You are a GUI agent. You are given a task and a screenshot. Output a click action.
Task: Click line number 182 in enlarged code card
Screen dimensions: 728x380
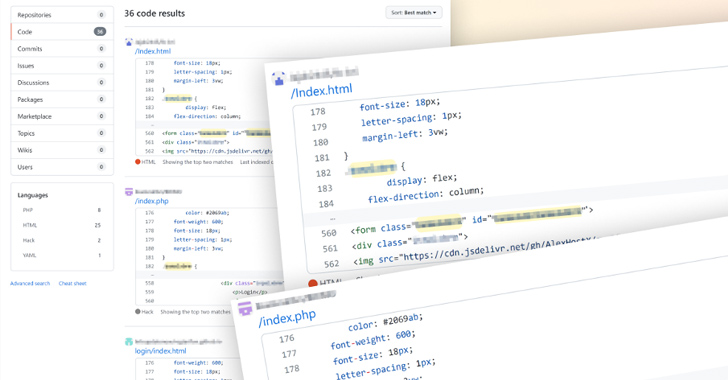[323, 173]
